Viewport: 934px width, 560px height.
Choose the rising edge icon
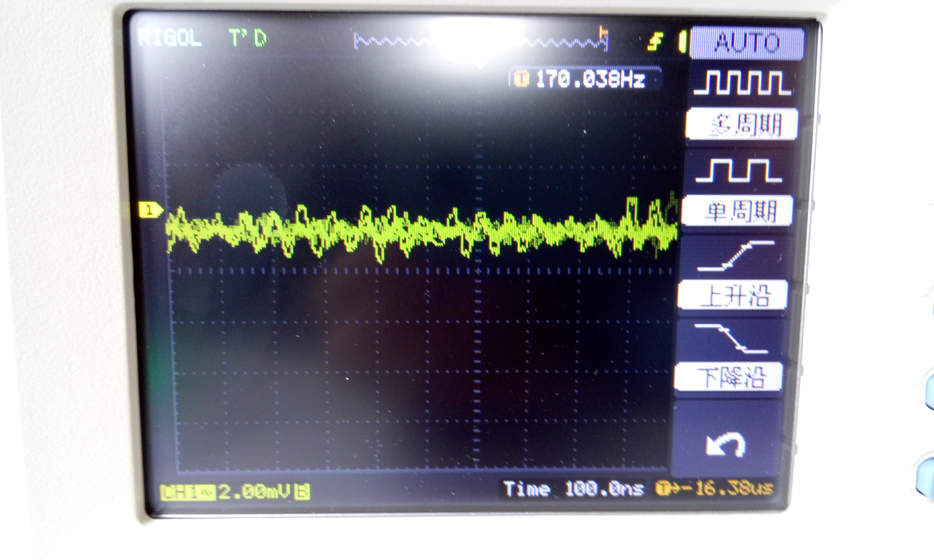click(x=736, y=256)
